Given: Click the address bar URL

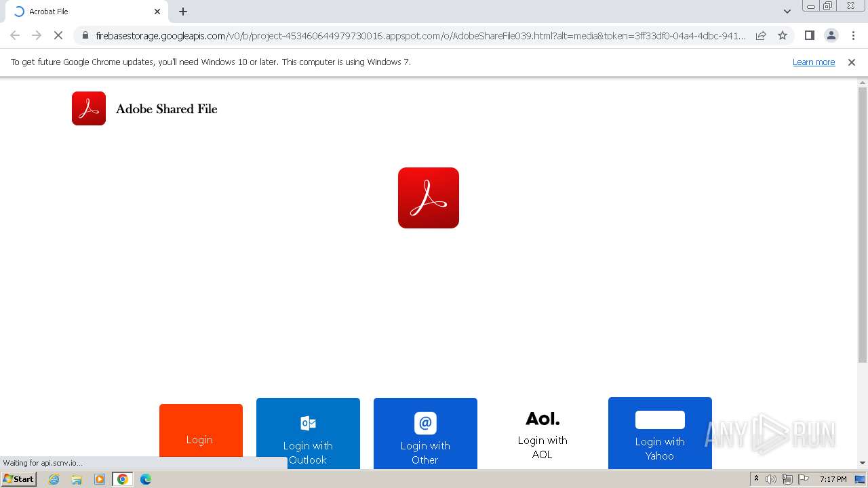Looking at the screenshot, I should (420, 35).
